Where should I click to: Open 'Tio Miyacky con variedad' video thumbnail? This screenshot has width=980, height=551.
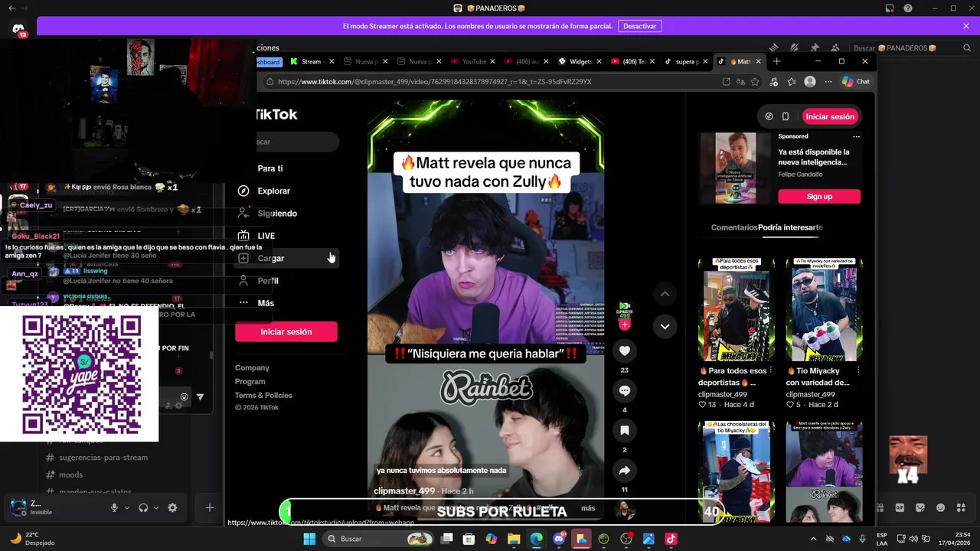(x=824, y=309)
